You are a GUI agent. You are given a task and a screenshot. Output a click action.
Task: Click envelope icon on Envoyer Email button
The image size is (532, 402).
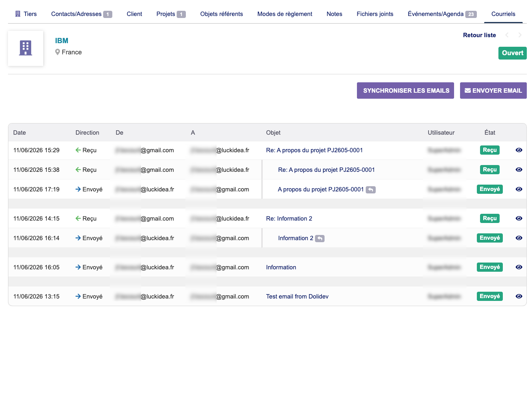pyautogui.click(x=468, y=91)
